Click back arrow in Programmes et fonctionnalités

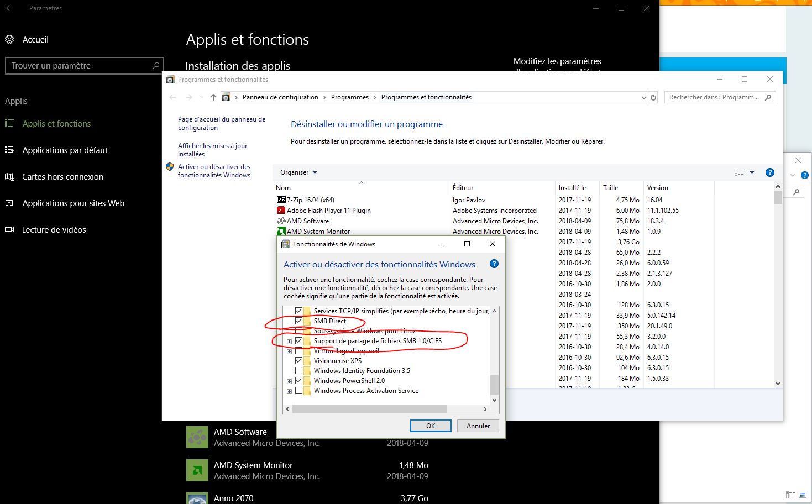[172, 97]
